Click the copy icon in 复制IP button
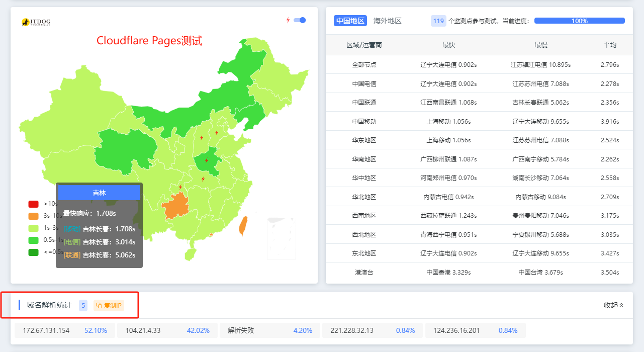 [99, 305]
